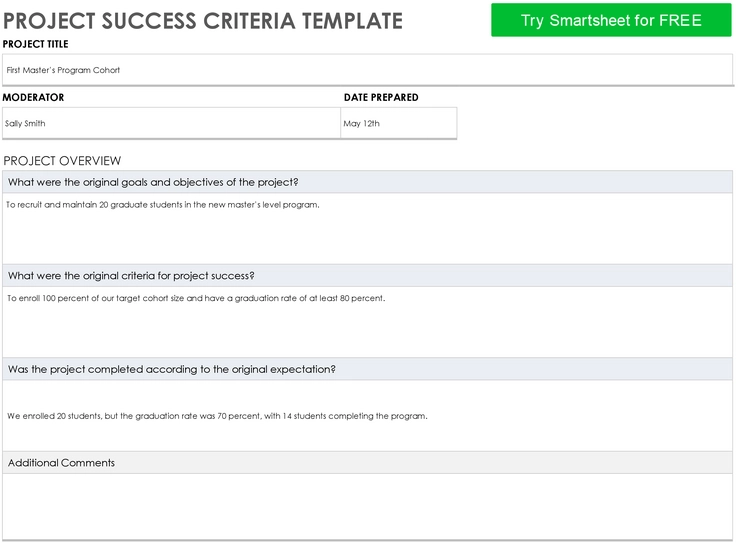Select the Date Prepared field with May 12th
738x543 pixels.
399,123
